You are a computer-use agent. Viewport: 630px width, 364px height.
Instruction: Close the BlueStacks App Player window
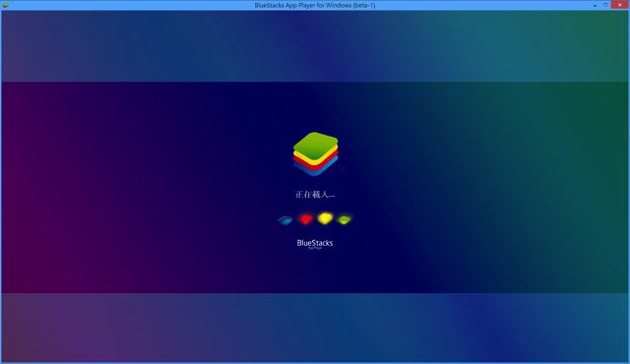pos(619,5)
